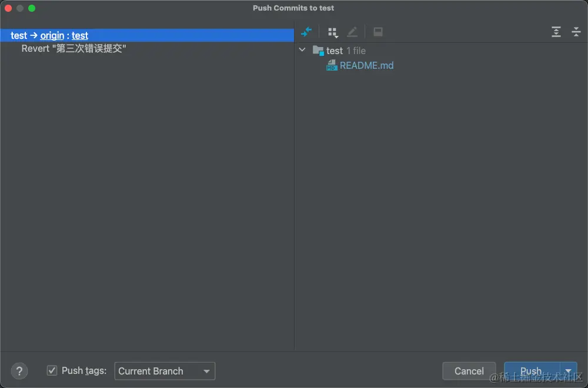The height and width of the screenshot is (388, 588).
Task: Click the Show Diff arrows icon
Action: click(x=306, y=32)
